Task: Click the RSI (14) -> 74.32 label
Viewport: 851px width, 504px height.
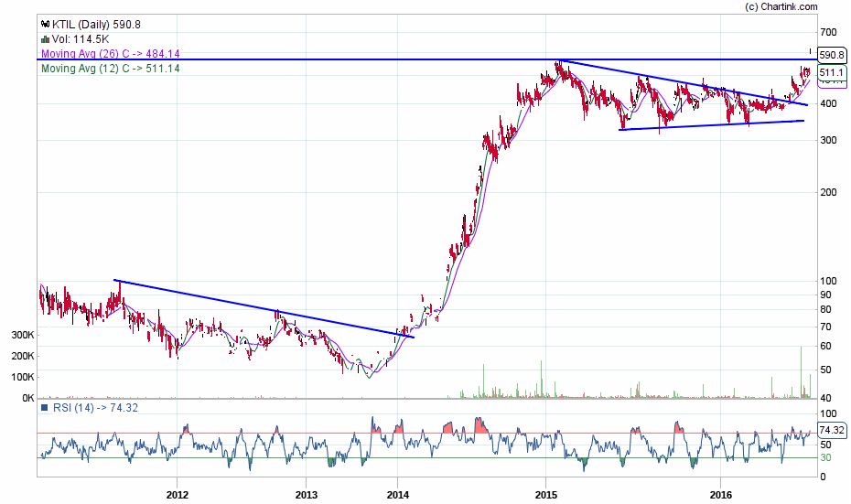Action: (95, 408)
